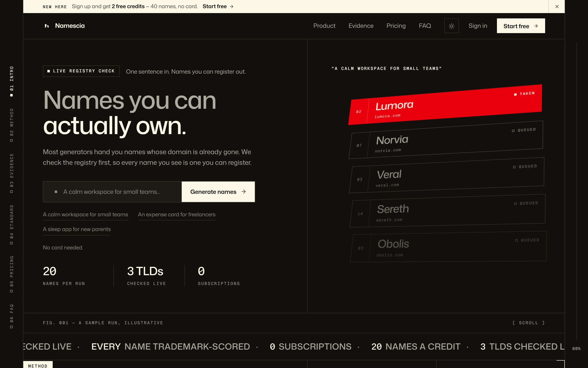Open the FAQ nav item
Screen dimensions: 588x368
(425, 26)
